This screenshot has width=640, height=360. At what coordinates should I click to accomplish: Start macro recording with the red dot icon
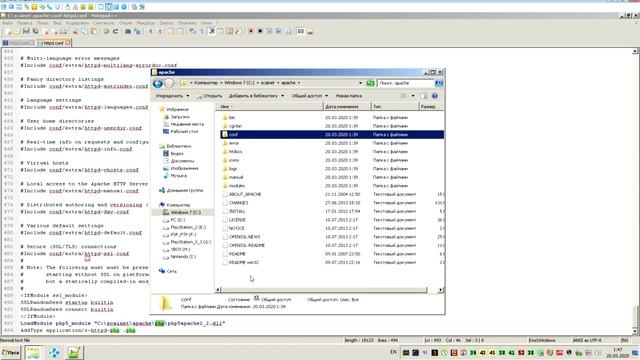pos(251,31)
